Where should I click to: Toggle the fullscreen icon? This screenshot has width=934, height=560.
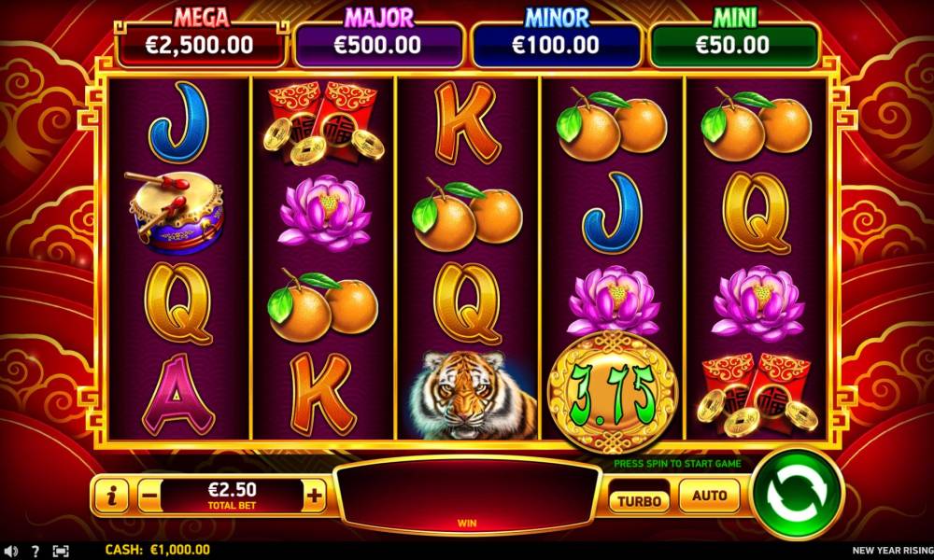pyautogui.click(x=60, y=551)
